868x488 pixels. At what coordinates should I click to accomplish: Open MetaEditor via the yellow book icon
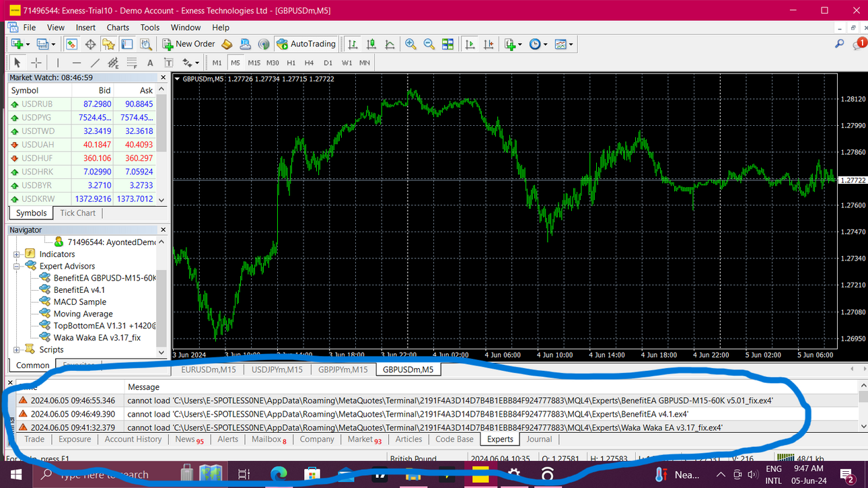[x=227, y=44]
